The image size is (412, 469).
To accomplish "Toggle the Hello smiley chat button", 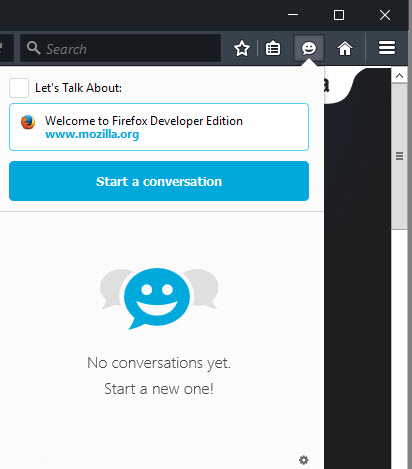I will coord(309,48).
